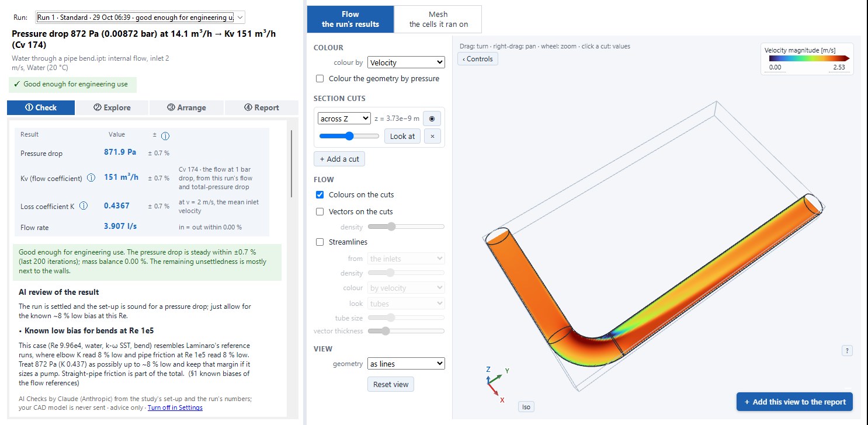Adjust the vector thickness slider
Image resolution: width=868 pixels, height=425 pixels.
(406, 331)
